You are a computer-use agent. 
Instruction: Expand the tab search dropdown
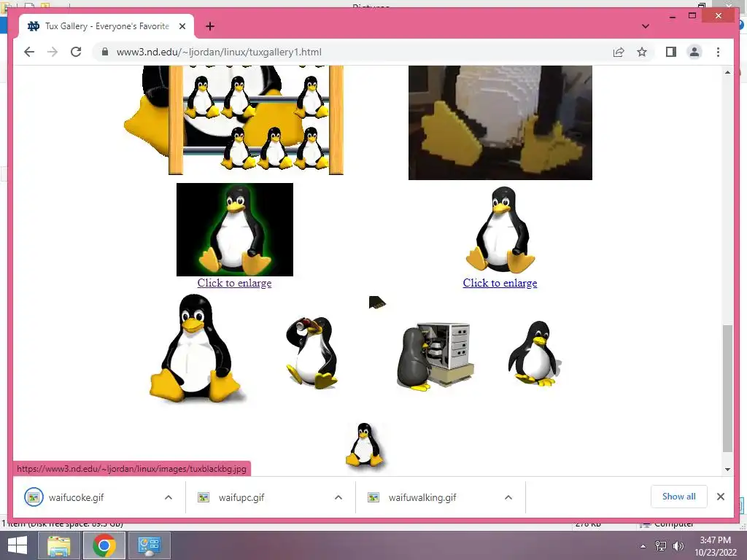point(646,26)
